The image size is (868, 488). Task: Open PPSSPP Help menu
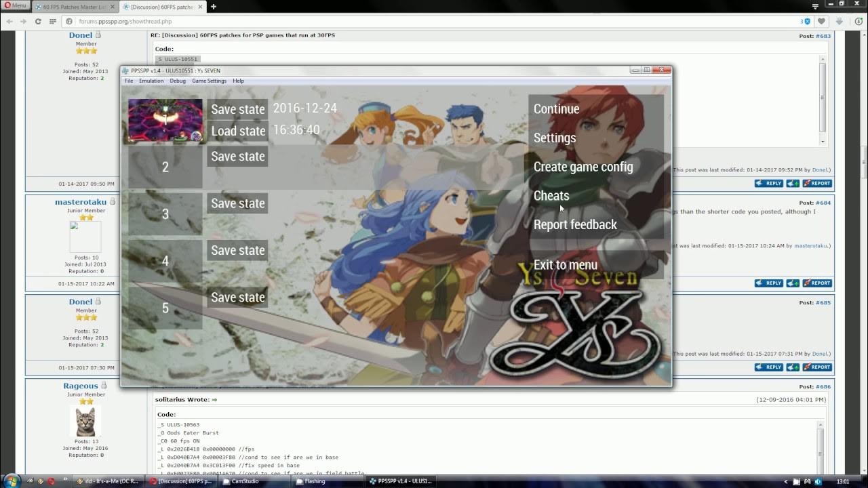(239, 81)
